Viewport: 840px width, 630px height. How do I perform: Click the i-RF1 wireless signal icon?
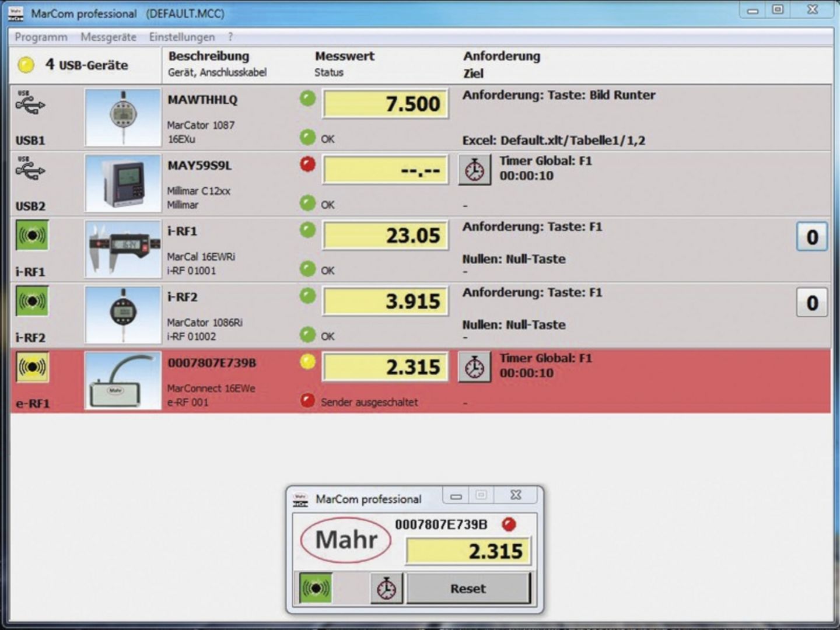tap(32, 235)
